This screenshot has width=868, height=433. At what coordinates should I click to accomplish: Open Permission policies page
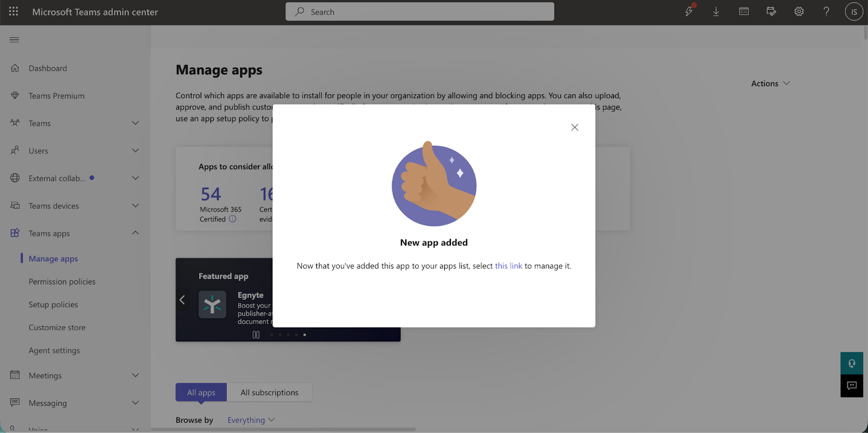(62, 282)
